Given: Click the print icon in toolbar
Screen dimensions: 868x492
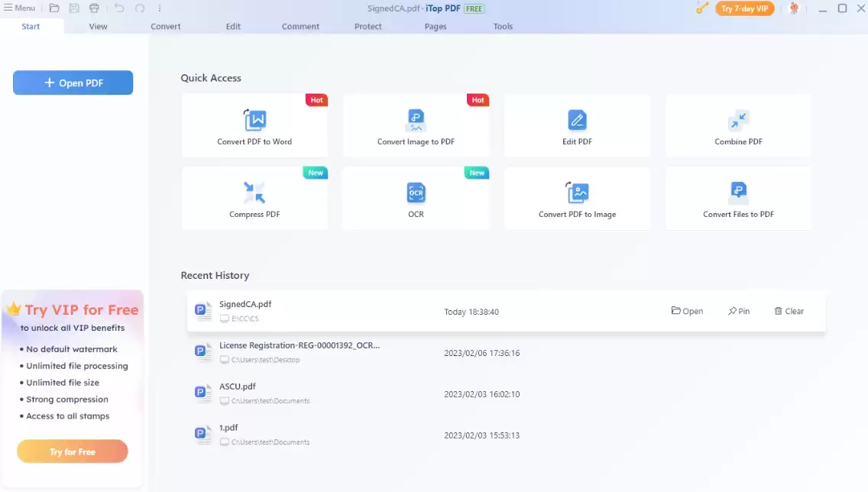Looking at the screenshot, I should tap(94, 8).
